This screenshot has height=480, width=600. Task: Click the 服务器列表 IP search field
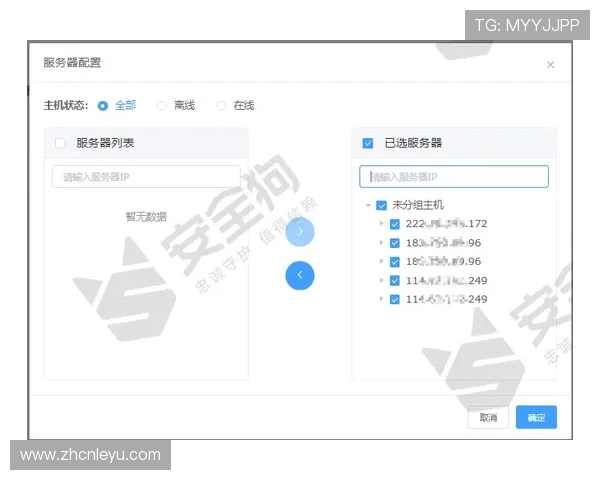click(x=146, y=176)
